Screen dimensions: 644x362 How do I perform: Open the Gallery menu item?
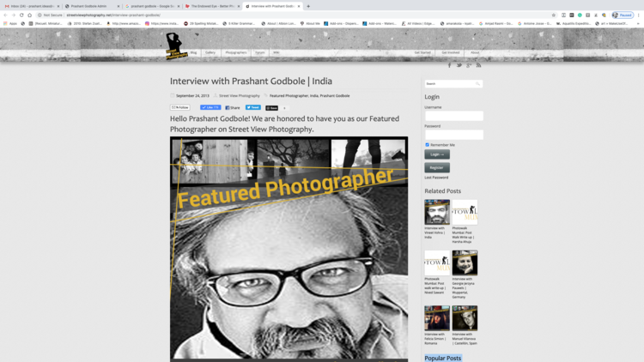click(210, 52)
